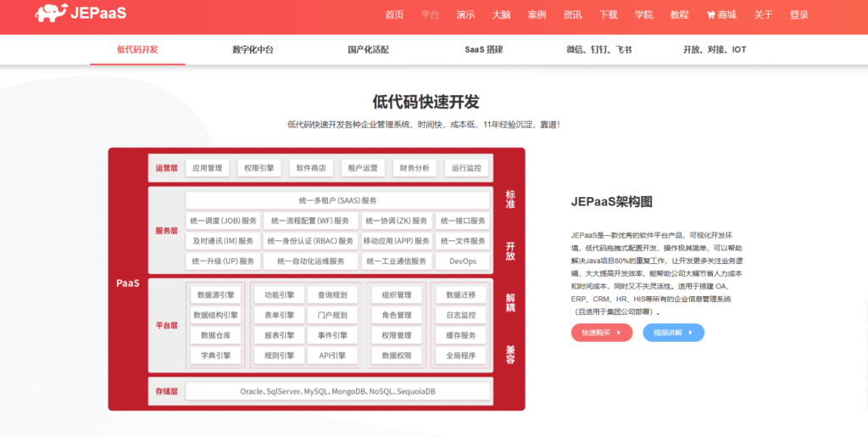The height and width of the screenshot is (437, 868).
Task: Click 规则引擎 box
Action: (280, 356)
